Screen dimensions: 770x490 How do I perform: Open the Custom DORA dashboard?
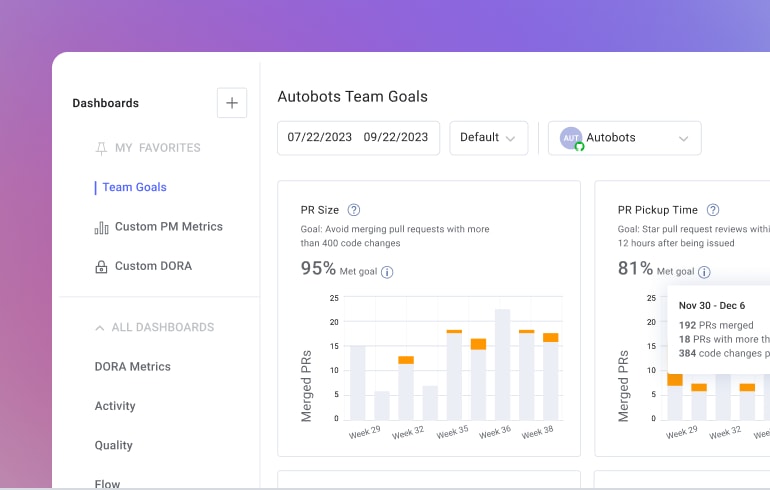click(153, 266)
